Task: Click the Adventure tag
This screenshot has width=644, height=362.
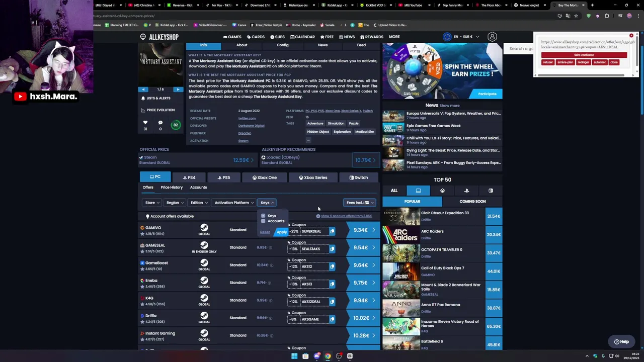Action: 315,124
